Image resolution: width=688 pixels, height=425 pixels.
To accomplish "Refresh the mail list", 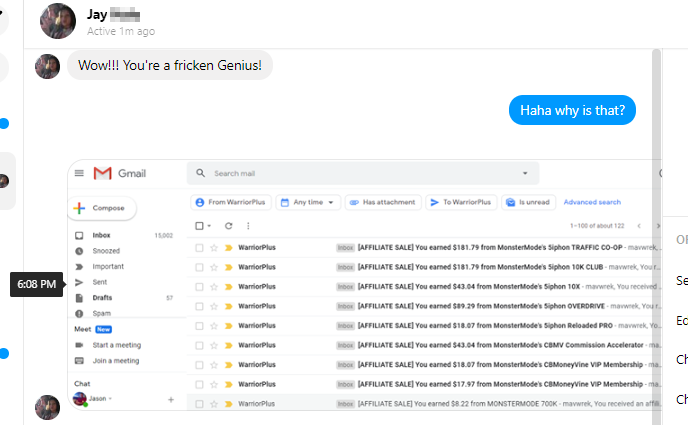I will 229,226.
